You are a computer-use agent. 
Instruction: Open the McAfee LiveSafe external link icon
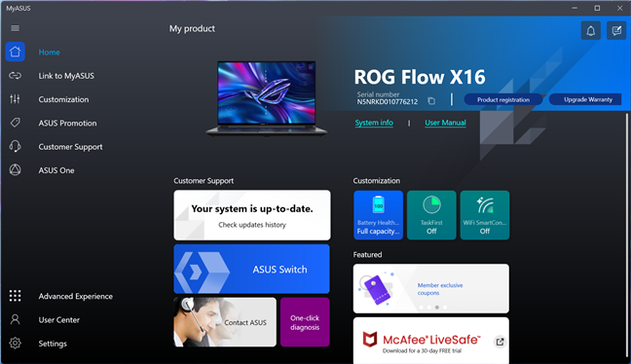tap(500, 342)
